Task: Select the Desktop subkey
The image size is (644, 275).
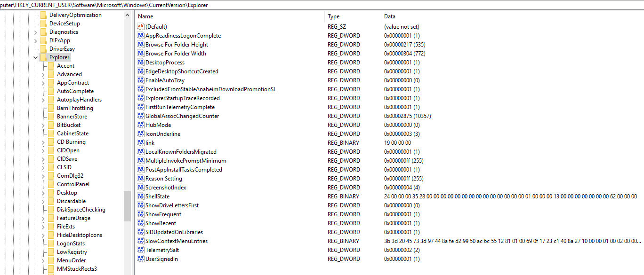Action: [67, 193]
